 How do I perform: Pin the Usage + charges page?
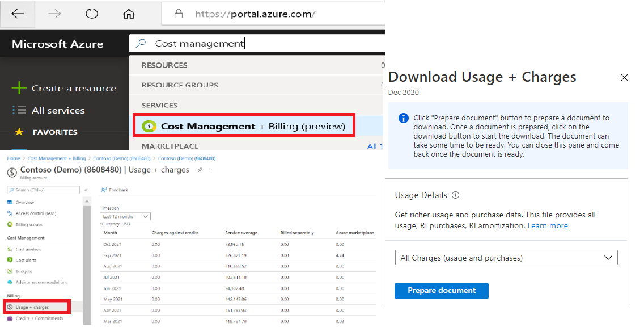click(201, 169)
